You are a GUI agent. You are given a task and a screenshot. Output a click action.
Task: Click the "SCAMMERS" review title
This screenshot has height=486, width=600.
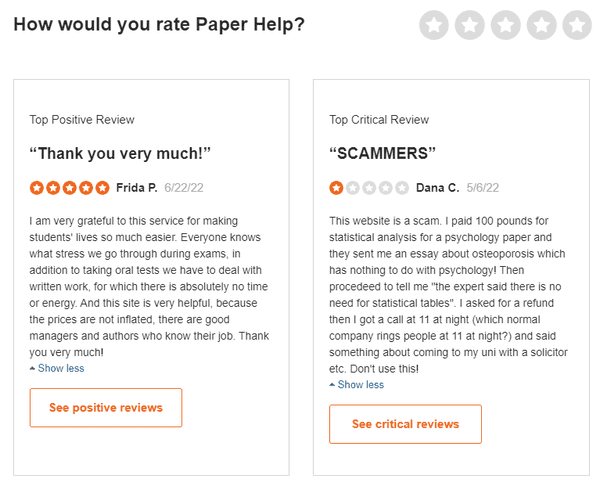click(382, 153)
